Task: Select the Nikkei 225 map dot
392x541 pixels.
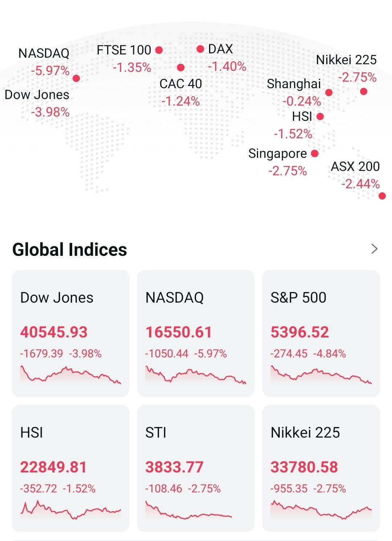Action: pos(364,91)
